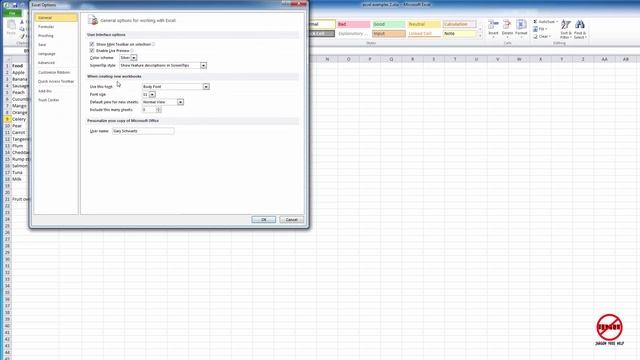Select column AA header
Screen dimensions: 640x360
(x=604, y=59)
